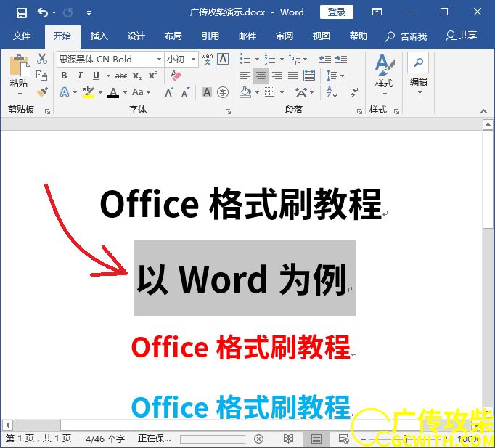
Task: Apply distributed alignment
Action: [309, 76]
